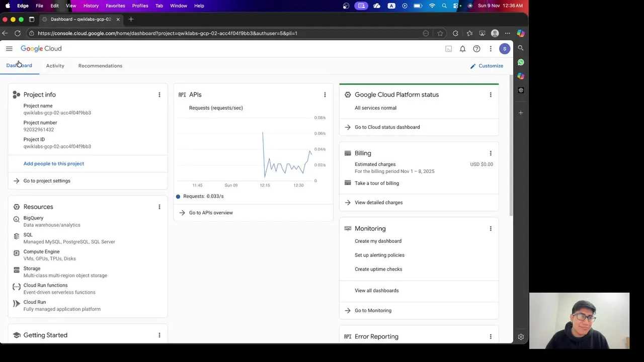Open the Google Cloud navigation hamburger menu

click(x=9, y=49)
